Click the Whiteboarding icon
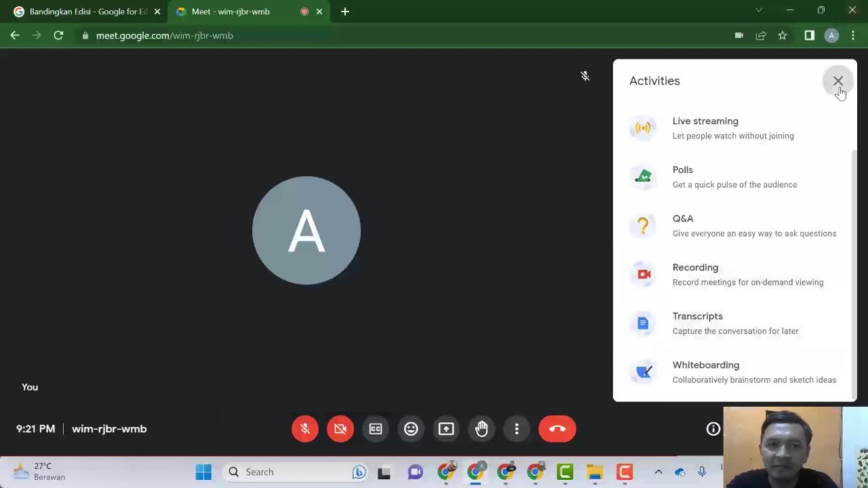 (x=643, y=372)
